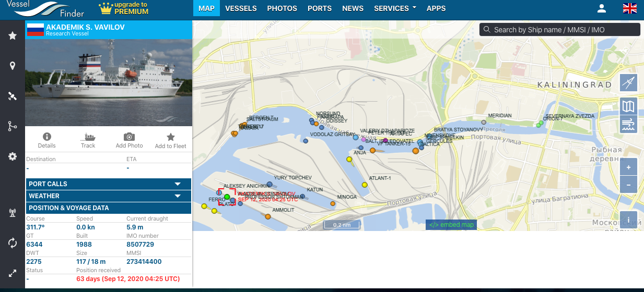
Task: Click current draught 5.9 m
Action: pos(135,227)
